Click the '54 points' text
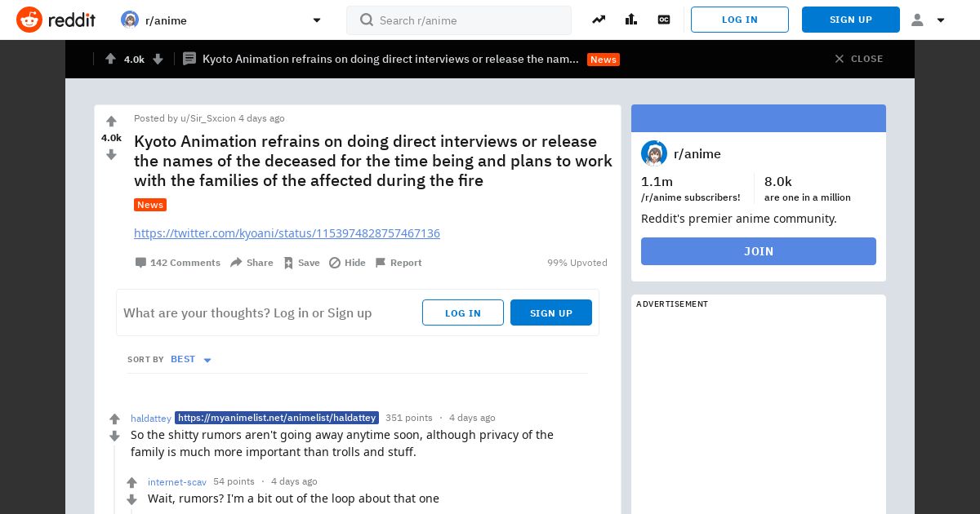 click(234, 481)
